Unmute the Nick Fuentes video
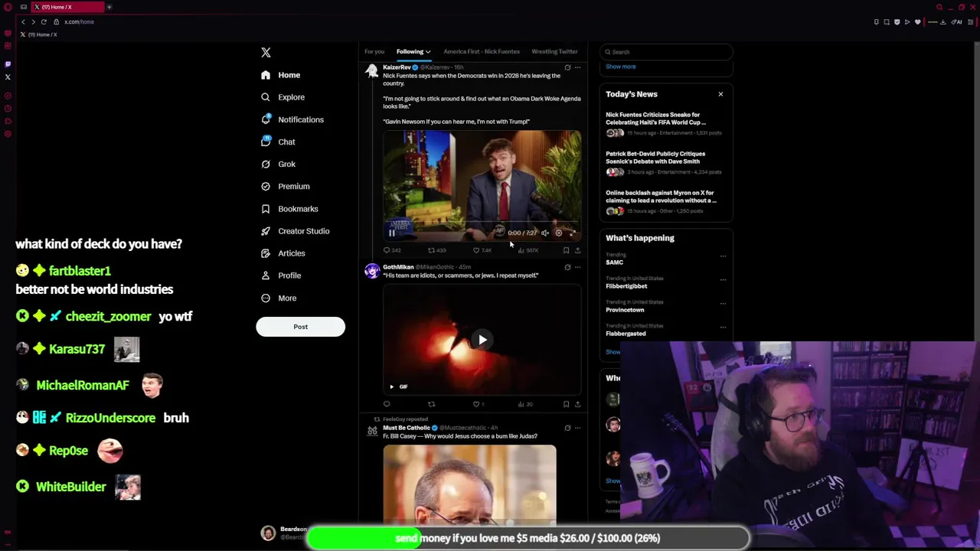This screenshot has width=980, height=551. (545, 233)
